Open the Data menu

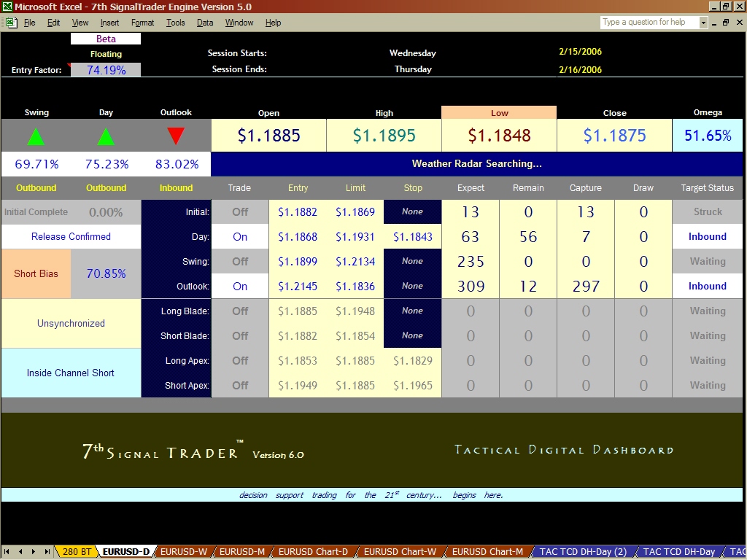[205, 23]
